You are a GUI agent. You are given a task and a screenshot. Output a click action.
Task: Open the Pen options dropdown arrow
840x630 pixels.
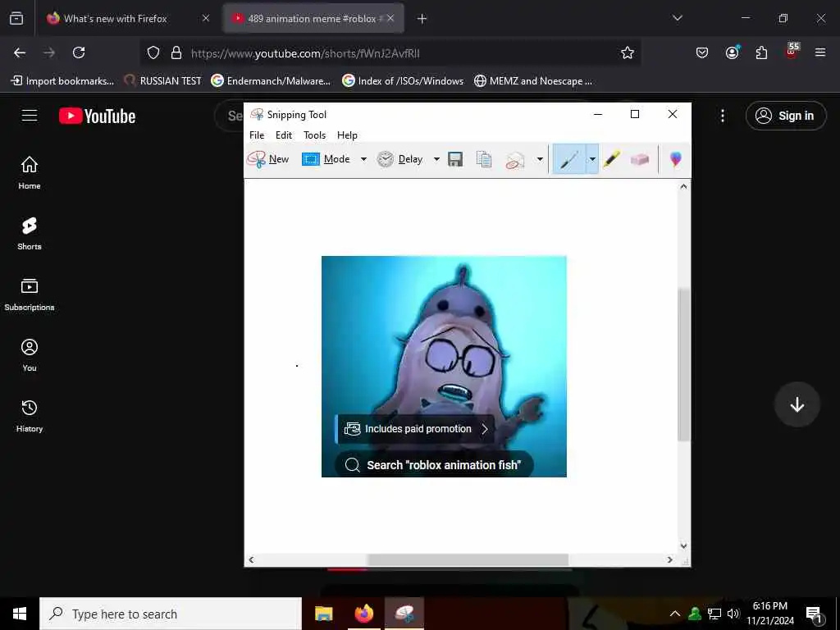(592, 159)
